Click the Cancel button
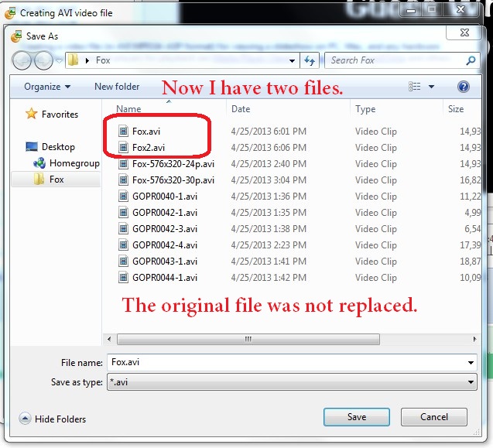The image size is (493, 448). [x=434, y=417]
